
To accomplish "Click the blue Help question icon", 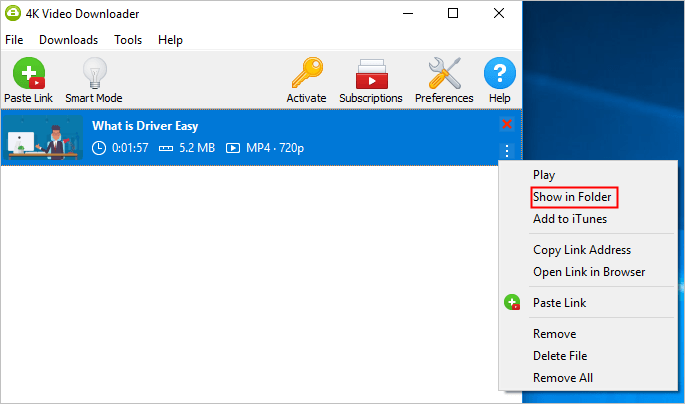I will (500, 73).
